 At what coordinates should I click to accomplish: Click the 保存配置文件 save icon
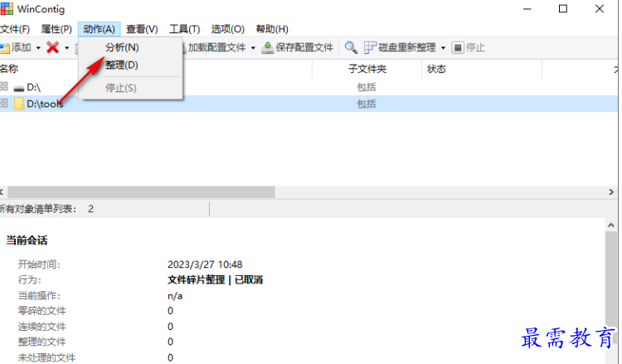[268, 47]
